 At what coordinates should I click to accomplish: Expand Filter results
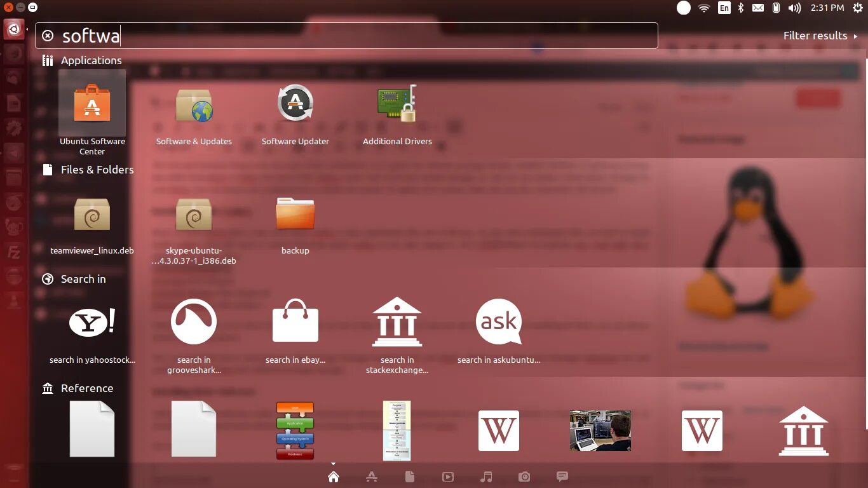[820, 36]
